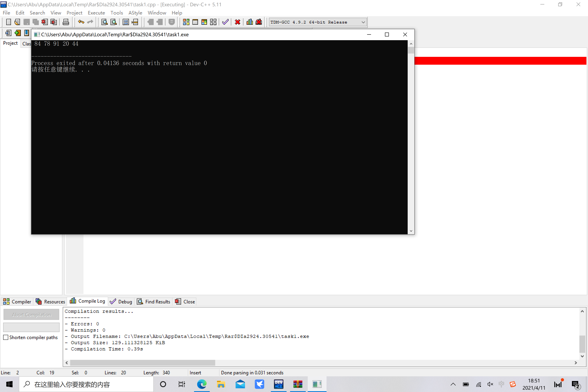Open the Profile Analysis chart icon
The height and width of the screenshot is (392, 588).
pos(250,22)
